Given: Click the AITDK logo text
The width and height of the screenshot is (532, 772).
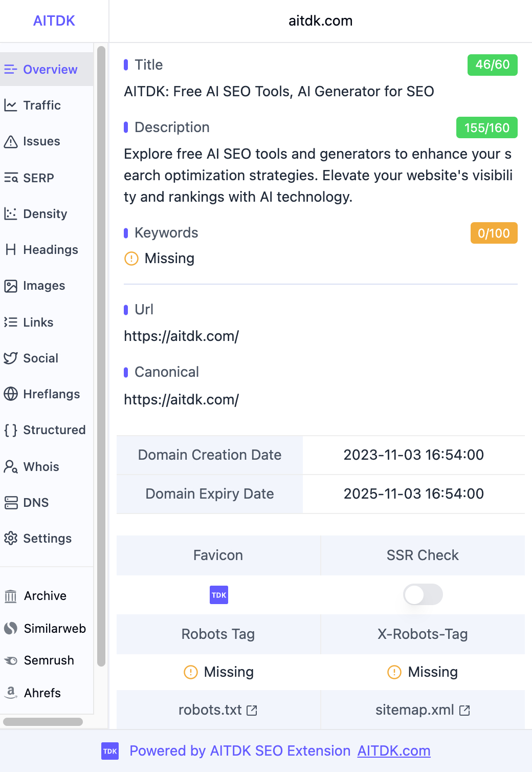Looking at the screenshot, I should [54, 21].
